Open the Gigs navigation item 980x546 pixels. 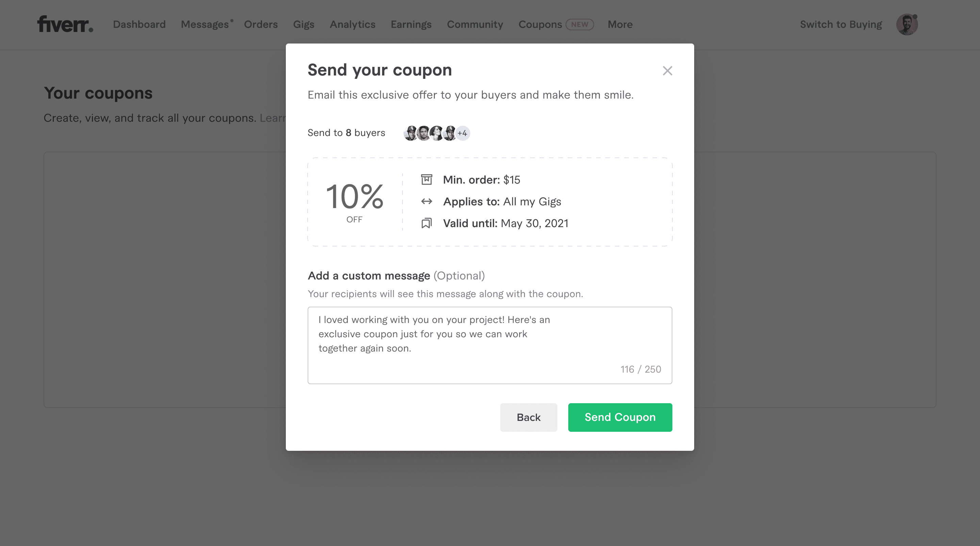pyautogui.click(x=303, y=24)
